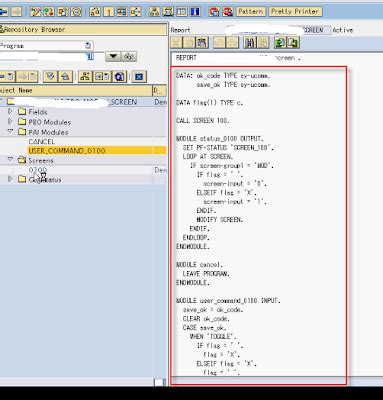Expand the GUI Status folder
Screen dimensions: 383x400
[x=10, y=179]
